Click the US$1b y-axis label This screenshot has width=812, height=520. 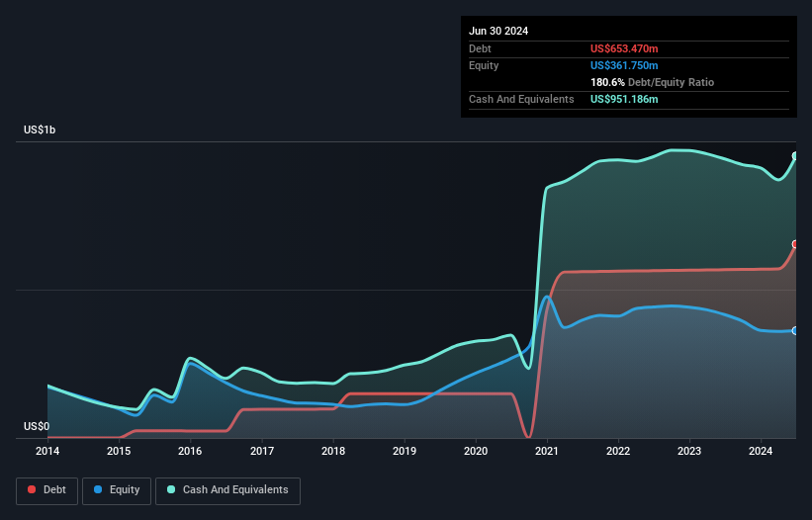[40, 130]
